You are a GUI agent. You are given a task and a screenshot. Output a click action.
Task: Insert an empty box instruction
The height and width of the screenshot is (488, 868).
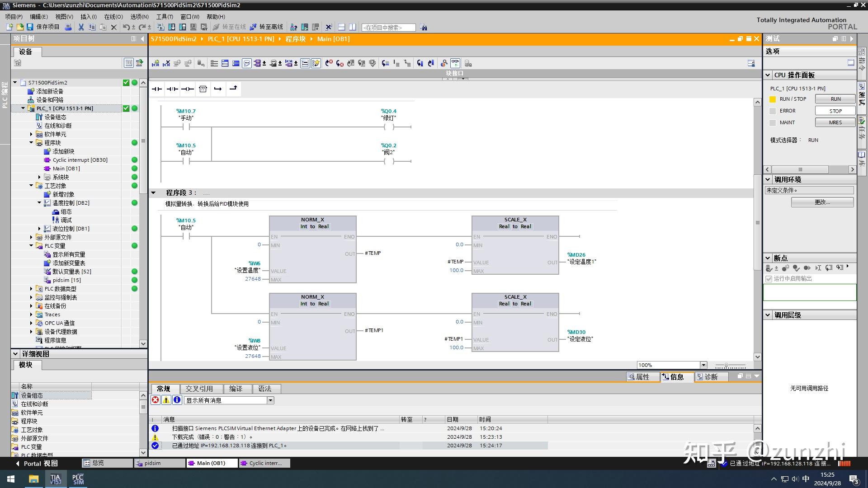(x=203, y=89)
